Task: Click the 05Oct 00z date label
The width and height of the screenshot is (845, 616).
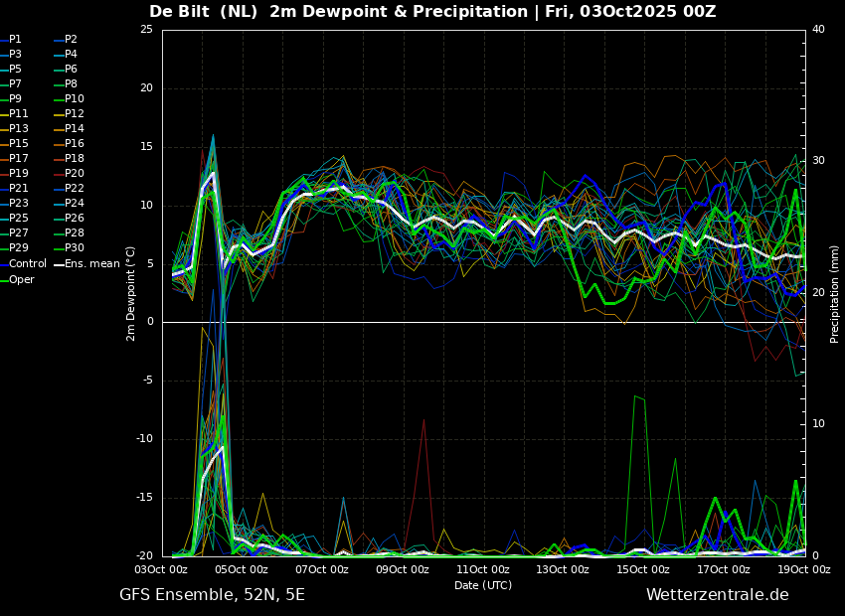Action: [242, 569]
